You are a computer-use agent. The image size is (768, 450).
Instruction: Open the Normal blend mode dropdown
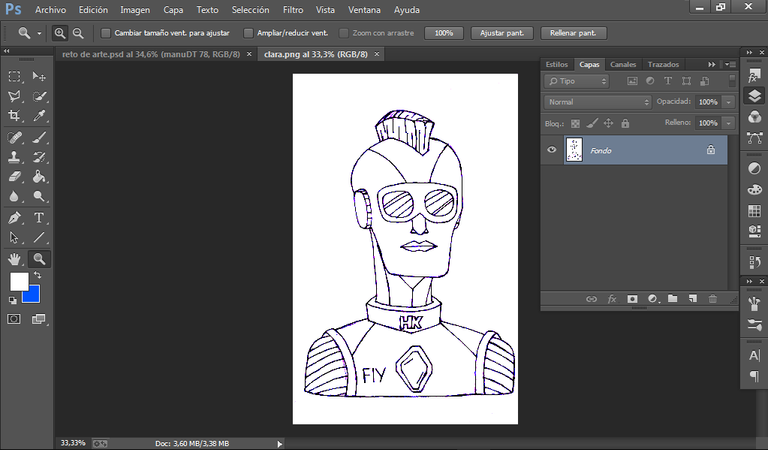598,102
